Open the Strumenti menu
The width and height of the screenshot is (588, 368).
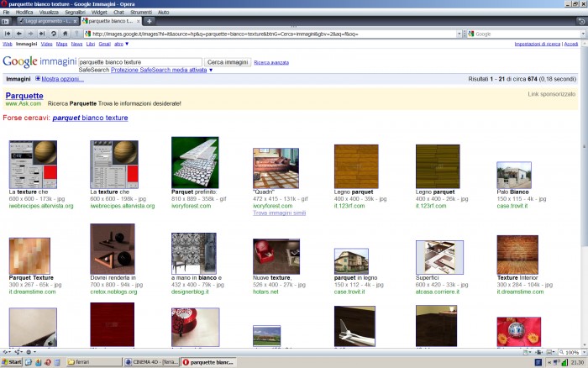[x=141, y=12]
